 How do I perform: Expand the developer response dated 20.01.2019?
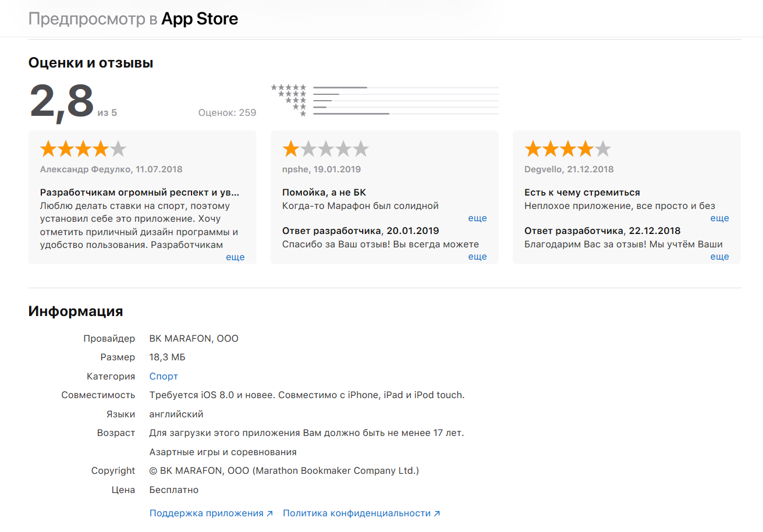point(477,257)
